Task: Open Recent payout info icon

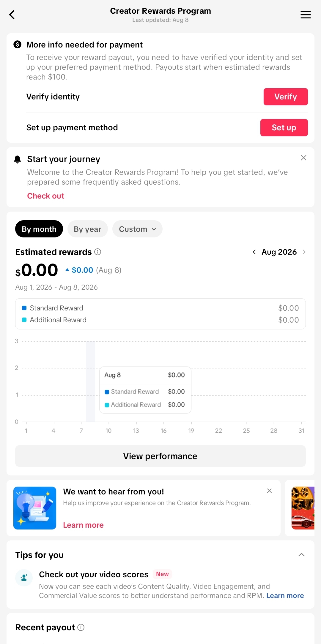Action: pyautogui.click(x=81, y=627)
